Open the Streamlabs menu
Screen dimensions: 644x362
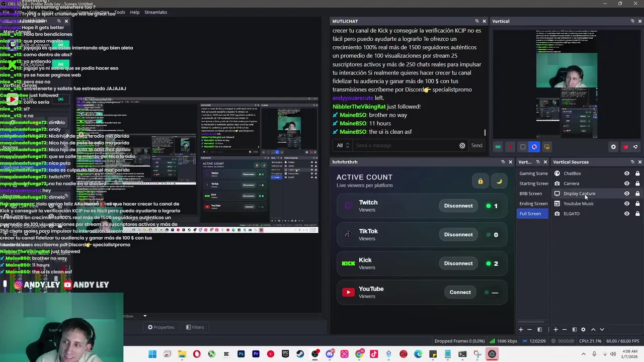(155, 12)
